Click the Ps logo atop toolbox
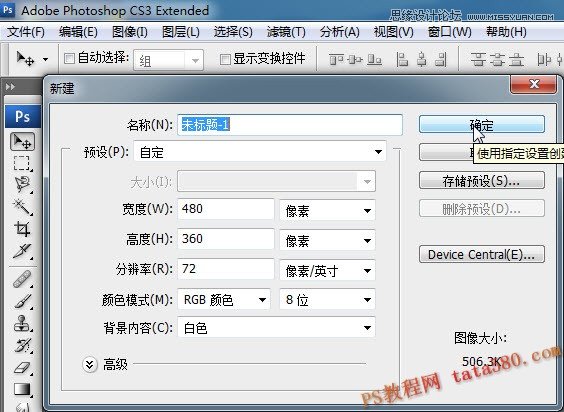 point(22,117)
